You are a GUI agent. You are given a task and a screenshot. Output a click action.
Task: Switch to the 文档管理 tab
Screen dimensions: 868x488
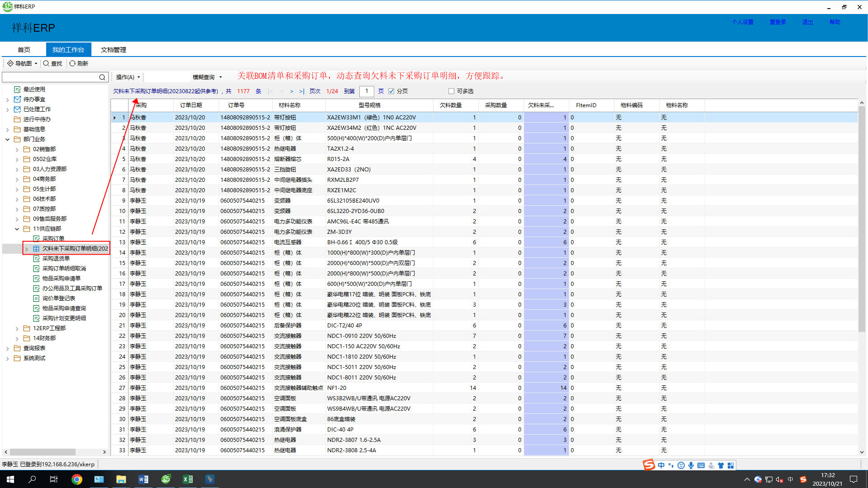click(x=113, y=50)
